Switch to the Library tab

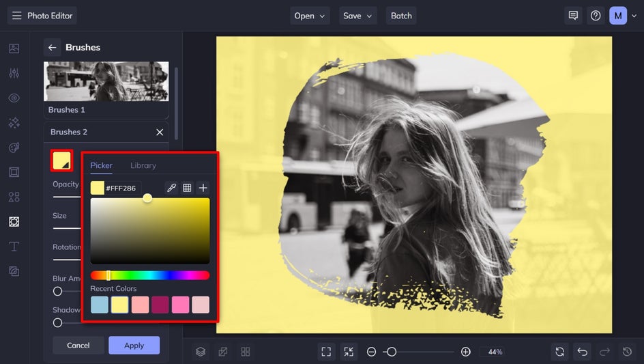coord(143,165)
